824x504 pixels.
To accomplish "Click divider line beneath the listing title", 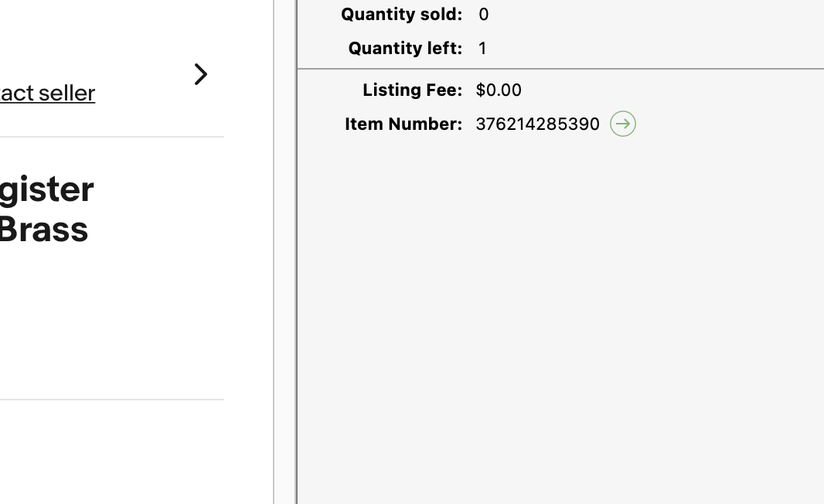I will tap(112, 400).
